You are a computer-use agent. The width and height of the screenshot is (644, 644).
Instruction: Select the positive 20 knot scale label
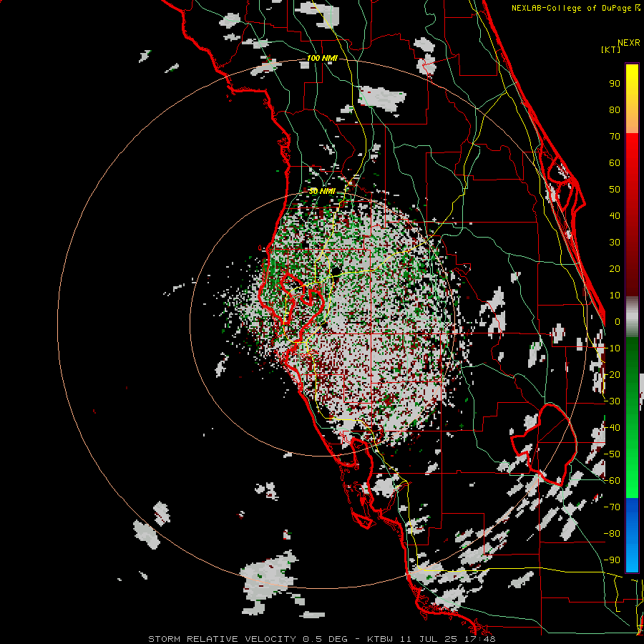(615, 269)
